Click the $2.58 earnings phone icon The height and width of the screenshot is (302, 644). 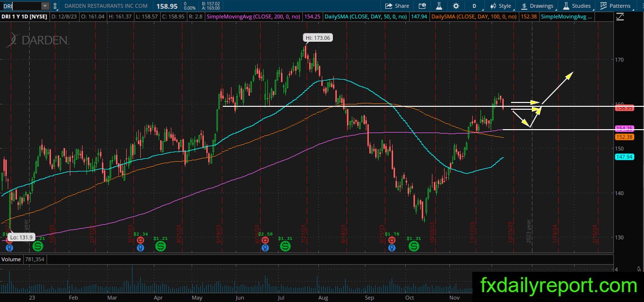click(x=265, y=240)
